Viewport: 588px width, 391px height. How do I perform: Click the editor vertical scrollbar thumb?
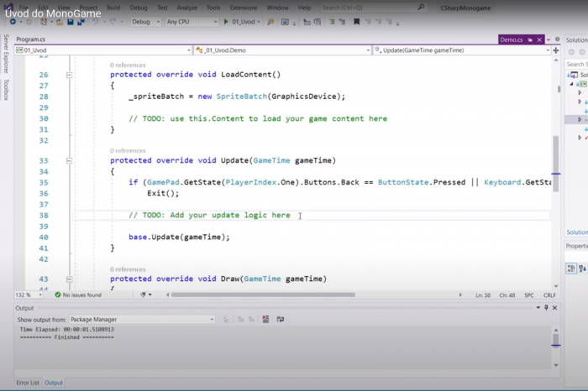[556, 164]
